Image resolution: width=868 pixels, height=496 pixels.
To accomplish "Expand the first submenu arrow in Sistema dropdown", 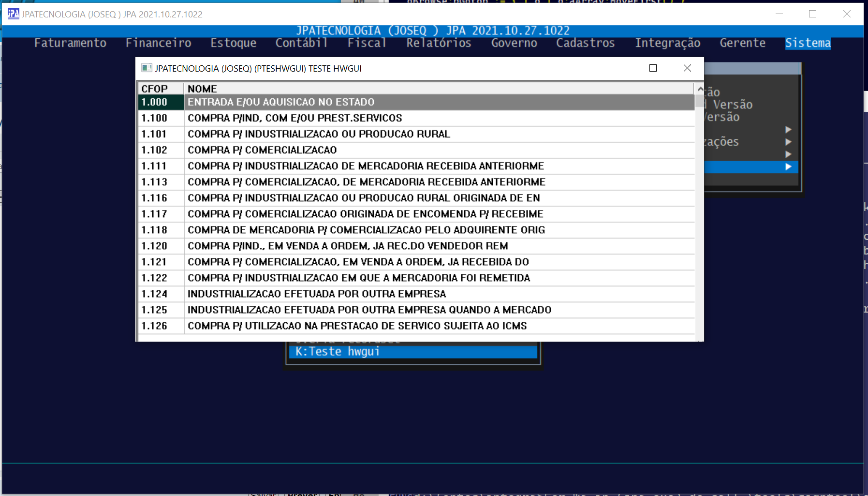I will point(788,130).
